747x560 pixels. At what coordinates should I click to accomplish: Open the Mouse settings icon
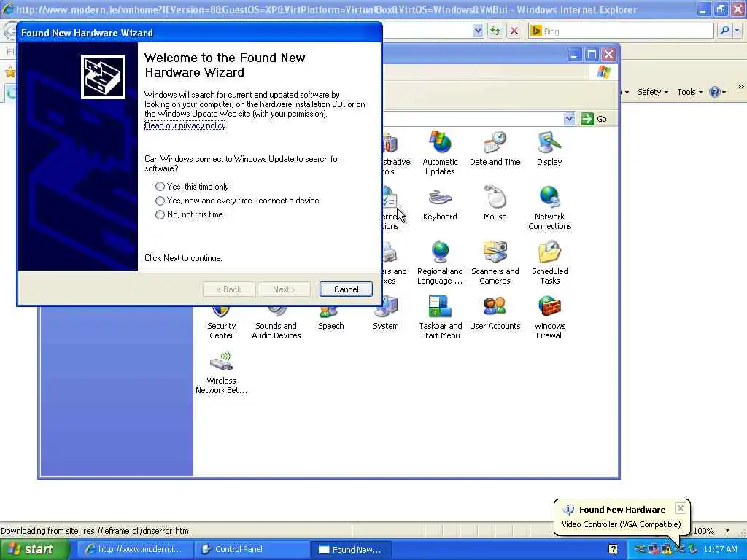495,203
